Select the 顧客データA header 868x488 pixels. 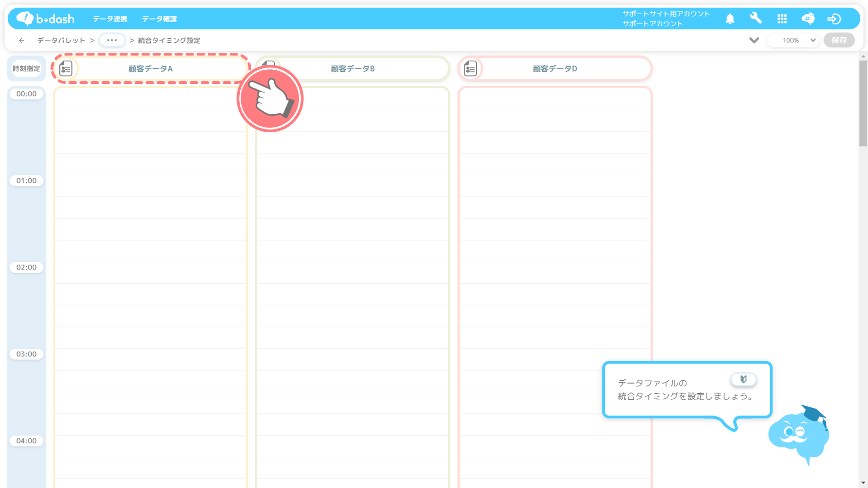click(151, 68)
